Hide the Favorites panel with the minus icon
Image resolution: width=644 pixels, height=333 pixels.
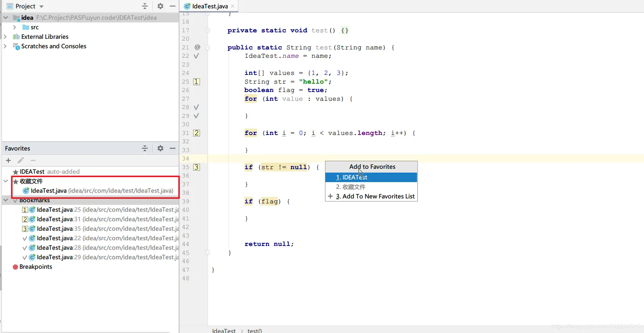click(x=173, y=148)
